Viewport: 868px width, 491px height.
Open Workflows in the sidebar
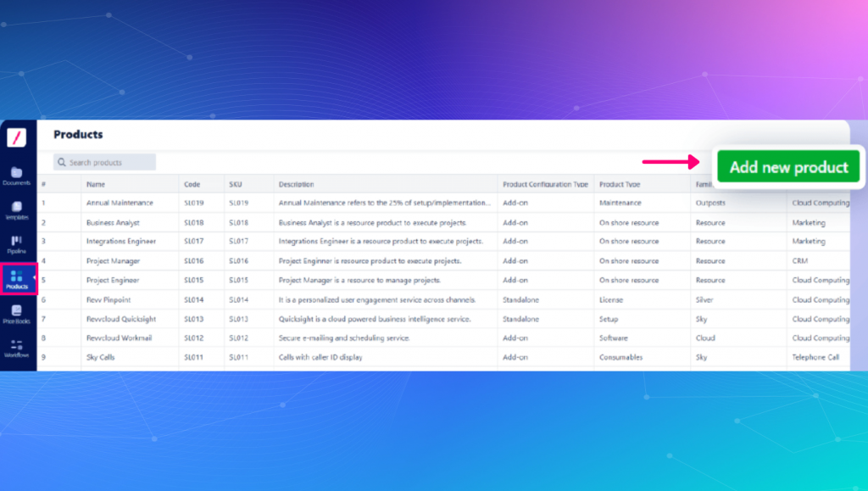coord(17,349)
